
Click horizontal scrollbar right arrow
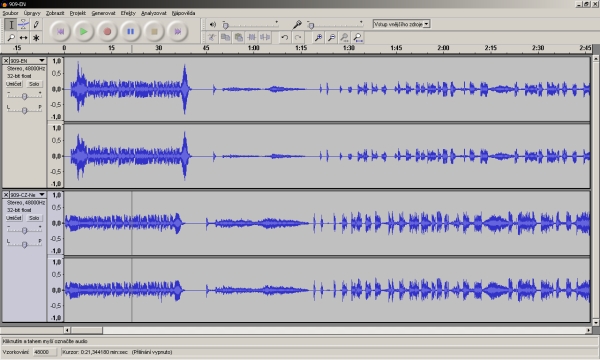coord(589,330)
